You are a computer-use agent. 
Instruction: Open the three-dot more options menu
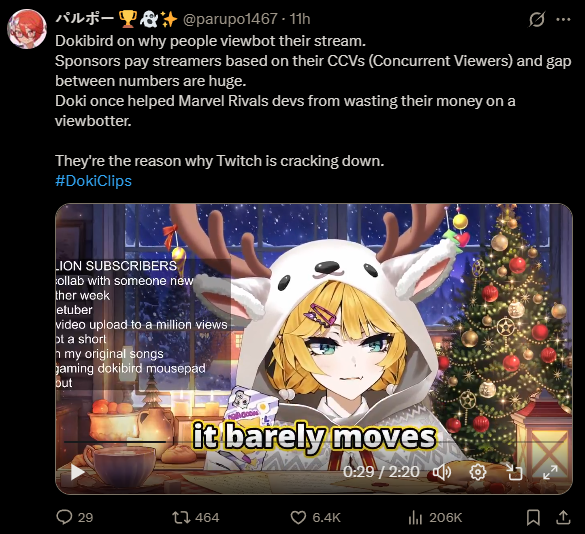[563, 19]
